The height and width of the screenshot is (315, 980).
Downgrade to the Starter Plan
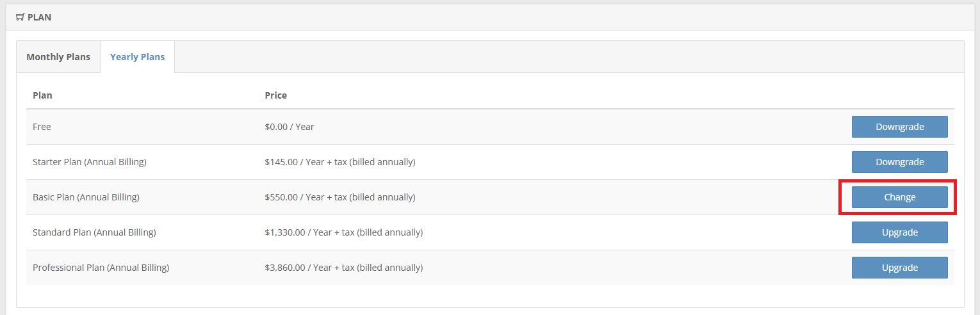coord(899,162)
